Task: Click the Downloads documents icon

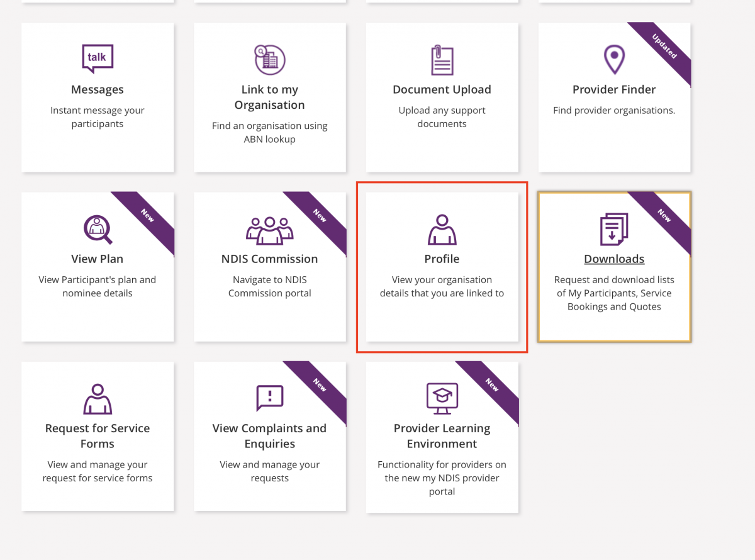Action: click(x=614, y=229)
